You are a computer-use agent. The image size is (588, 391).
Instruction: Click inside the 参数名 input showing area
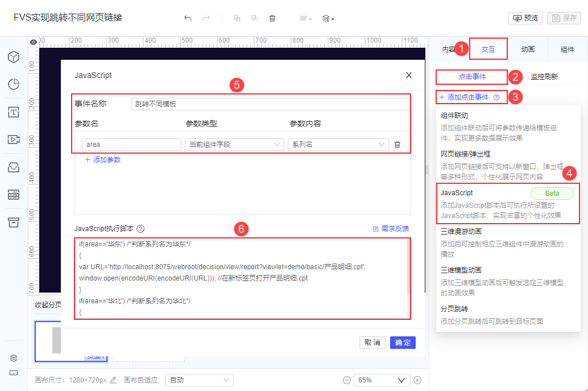tap(131, 145)
